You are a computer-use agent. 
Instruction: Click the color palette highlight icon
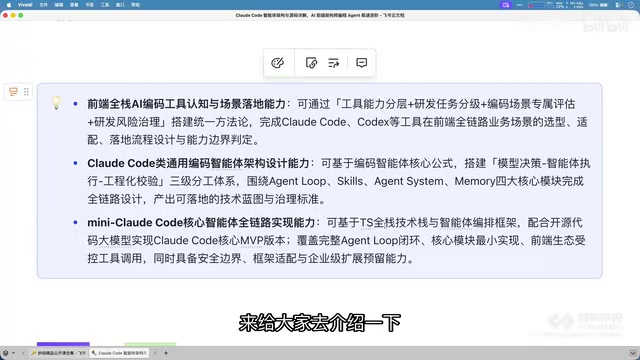pos(278,63)
